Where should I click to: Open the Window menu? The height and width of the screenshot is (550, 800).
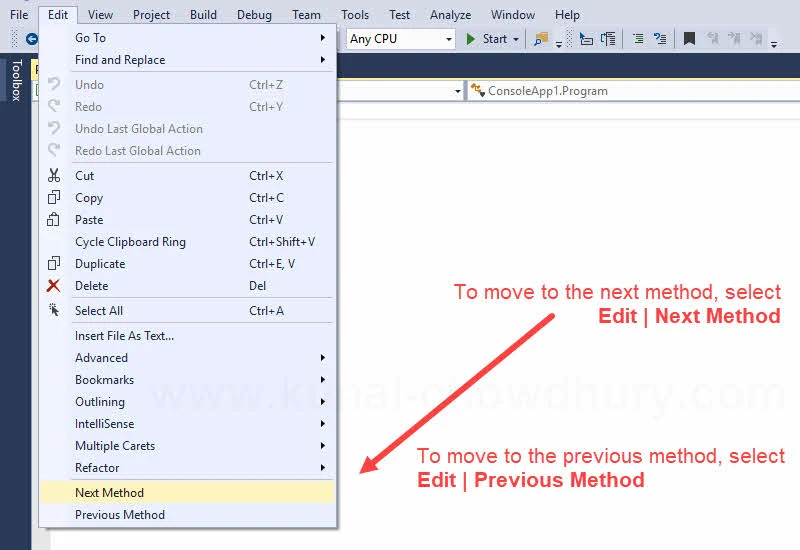point(513,15)
